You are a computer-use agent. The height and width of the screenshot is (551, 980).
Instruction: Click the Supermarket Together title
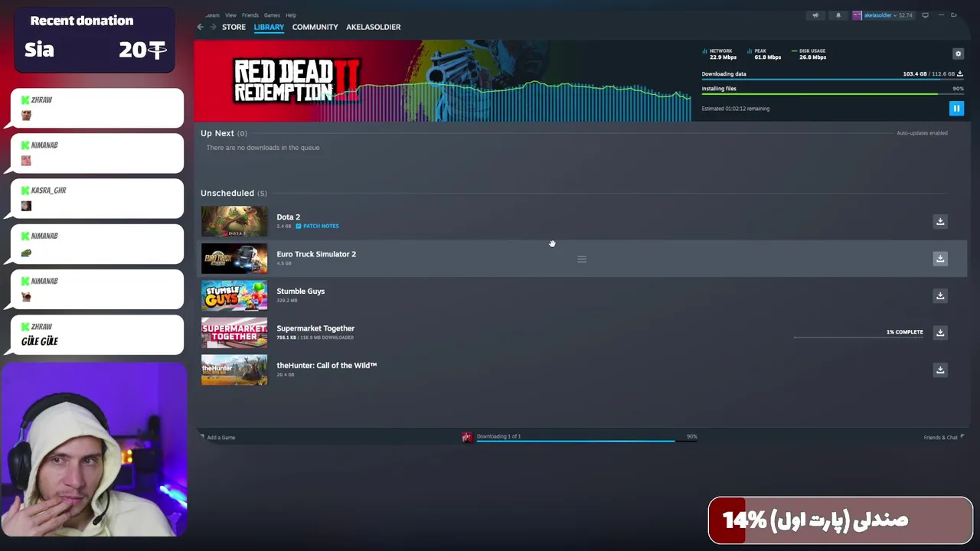click(315, 328)
